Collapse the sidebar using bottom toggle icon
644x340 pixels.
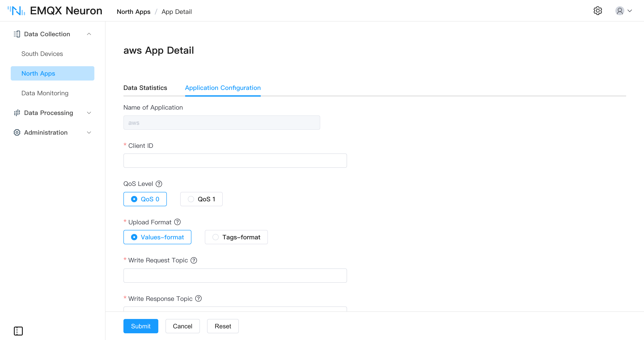point(18,331)
